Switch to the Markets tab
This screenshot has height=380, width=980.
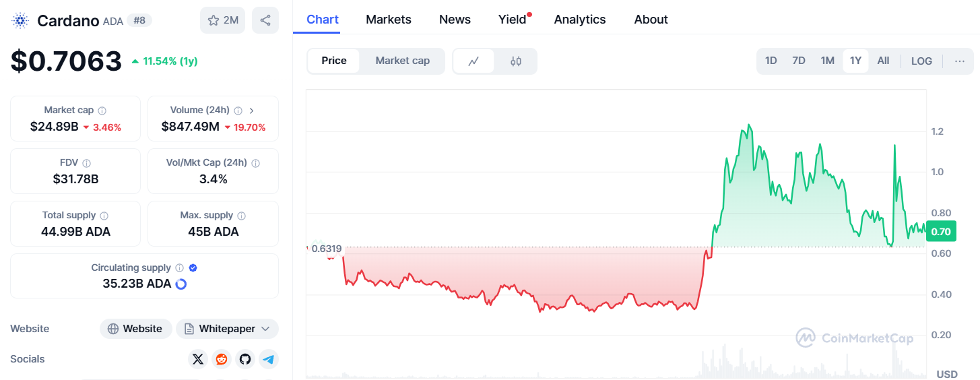click(389, 20)
